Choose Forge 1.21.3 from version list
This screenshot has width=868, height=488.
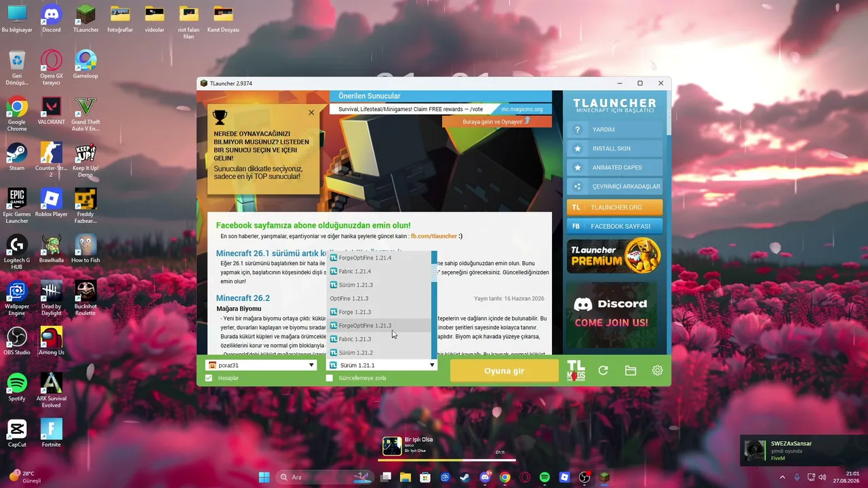(x=379, y=312)
